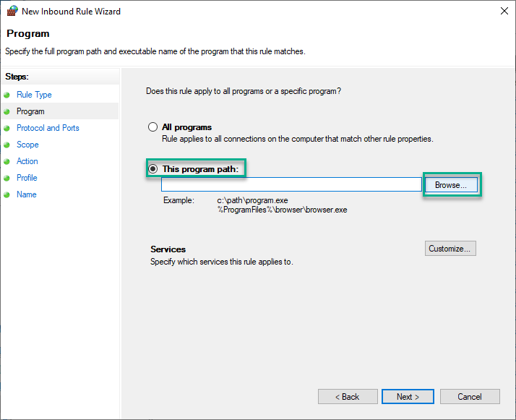Click the program path text field
This screenshot has width=516, height=420.
click(x=291, y=184)
